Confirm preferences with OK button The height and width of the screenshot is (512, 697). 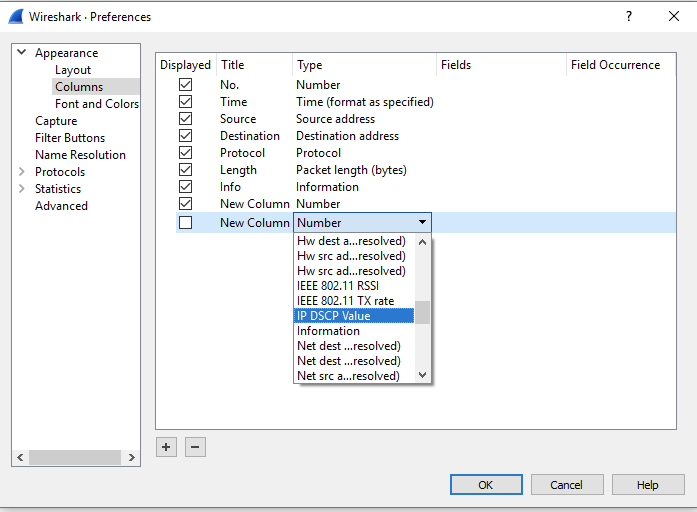pyautogui.click(x=486, y=484)
